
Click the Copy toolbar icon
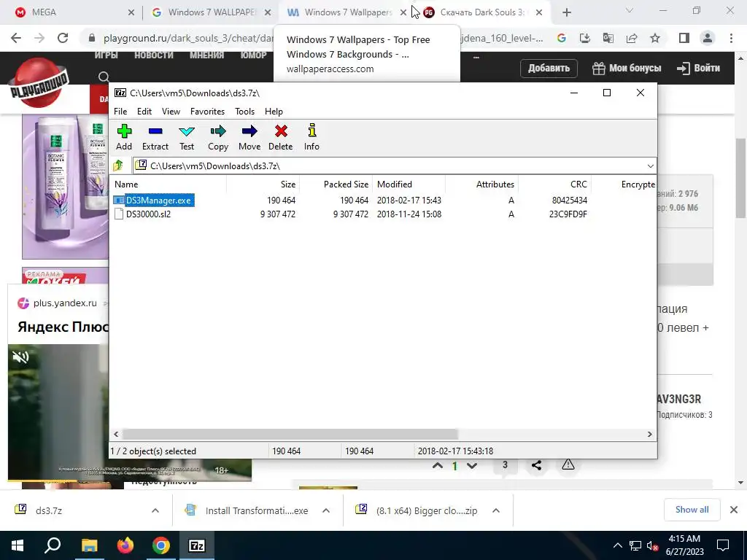pyautogui.click(x=218, y=137)
